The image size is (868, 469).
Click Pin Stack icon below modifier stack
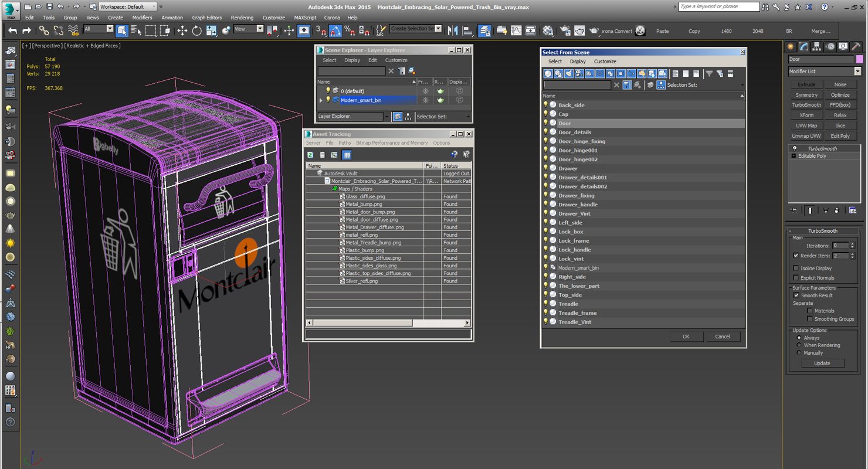point(794,210)
